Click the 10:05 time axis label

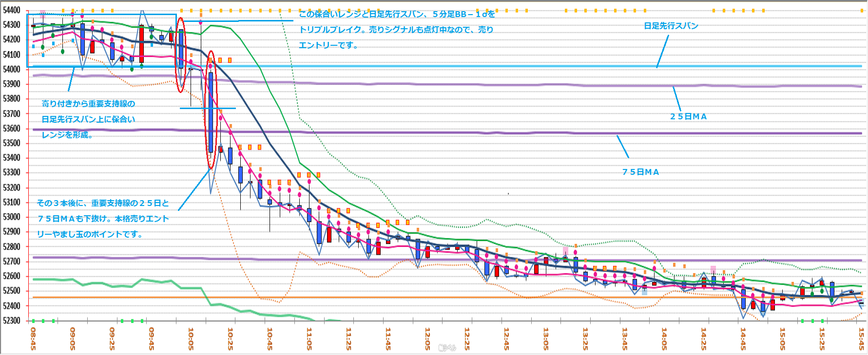pyautogui.click(x=191, y=338)
